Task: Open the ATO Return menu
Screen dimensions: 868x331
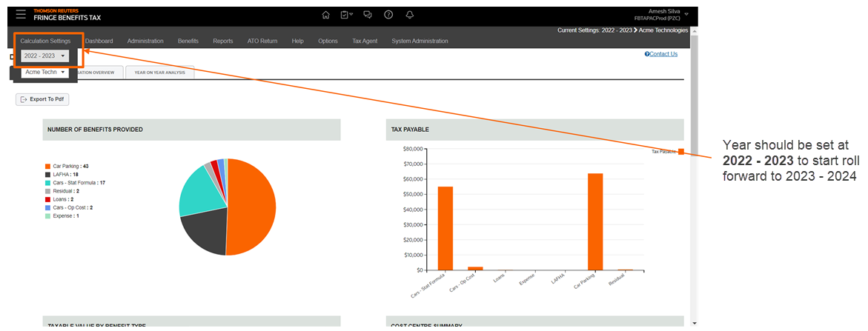Action: (x=262, y=41)
